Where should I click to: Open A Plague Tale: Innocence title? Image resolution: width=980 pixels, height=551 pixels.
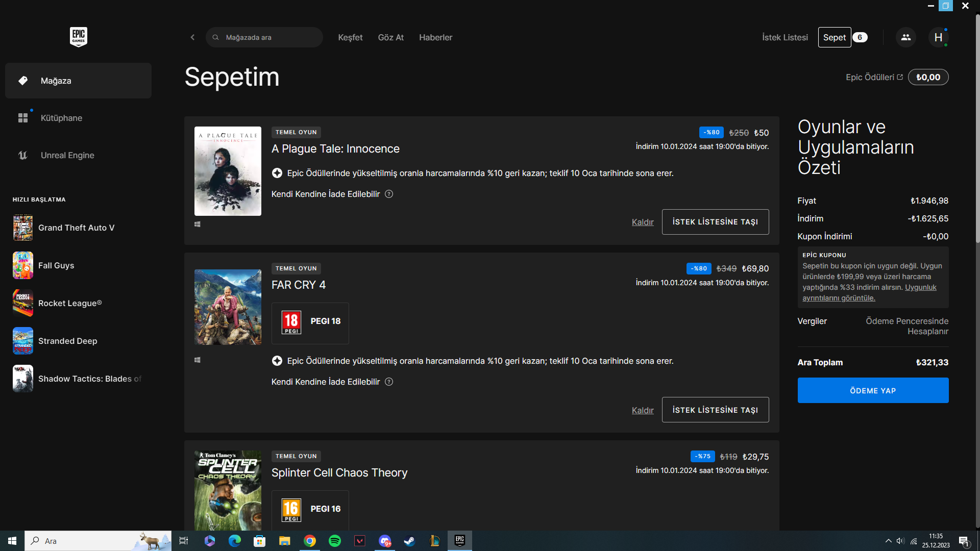(335, 148)
